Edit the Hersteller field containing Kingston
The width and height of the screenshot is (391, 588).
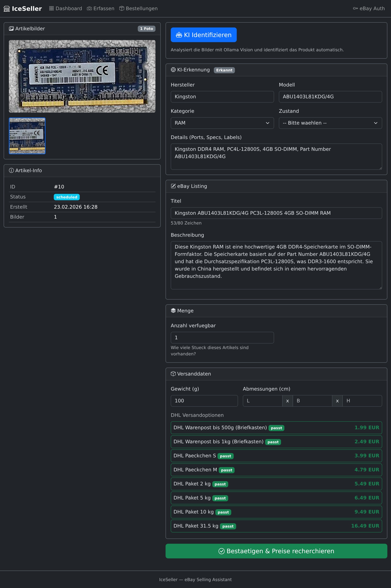[x=222, y=97]
